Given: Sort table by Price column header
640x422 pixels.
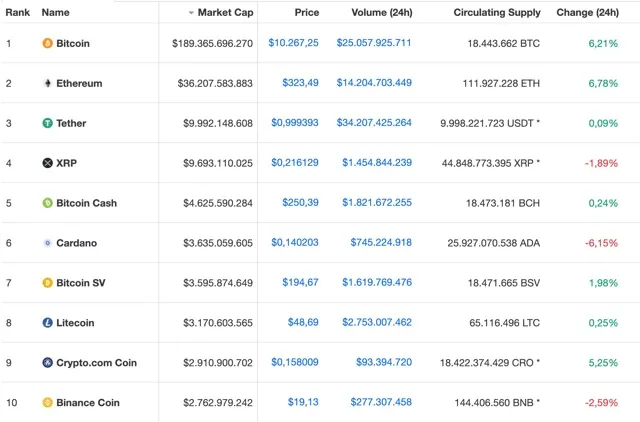Looking at the screenshot, I should pos(307,12).
